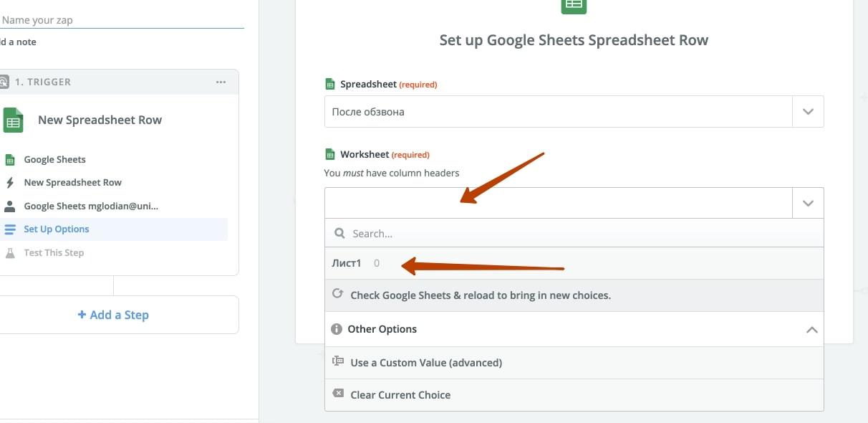868x423 pixels.
Task: Click the flask icon for Test This Step
Action: pyautogui.click(x=10, y=252)
